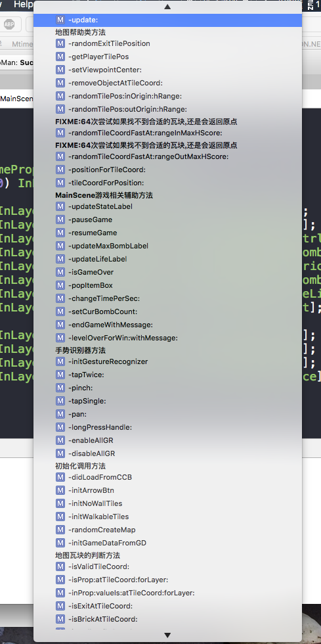The width and height of the screenshot is (321, 644).
Task: Select the -update: method entry
Action: (x=167, y=20)
